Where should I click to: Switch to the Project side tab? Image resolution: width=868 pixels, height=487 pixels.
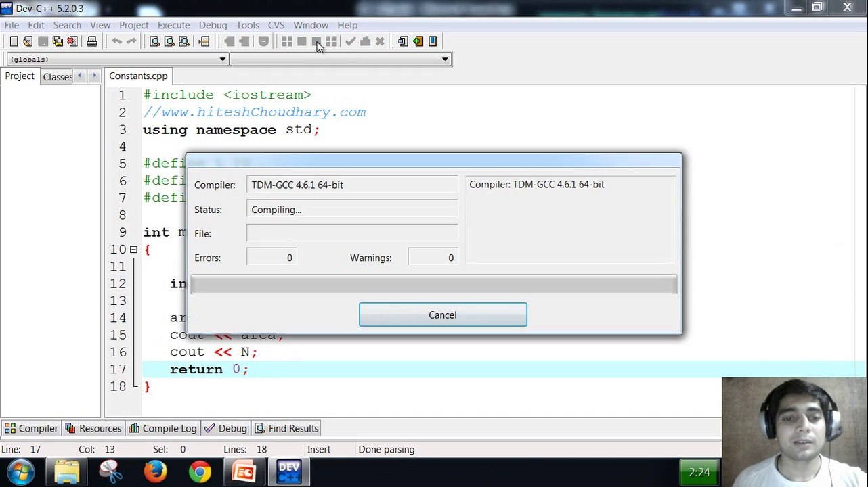(20, 76)
